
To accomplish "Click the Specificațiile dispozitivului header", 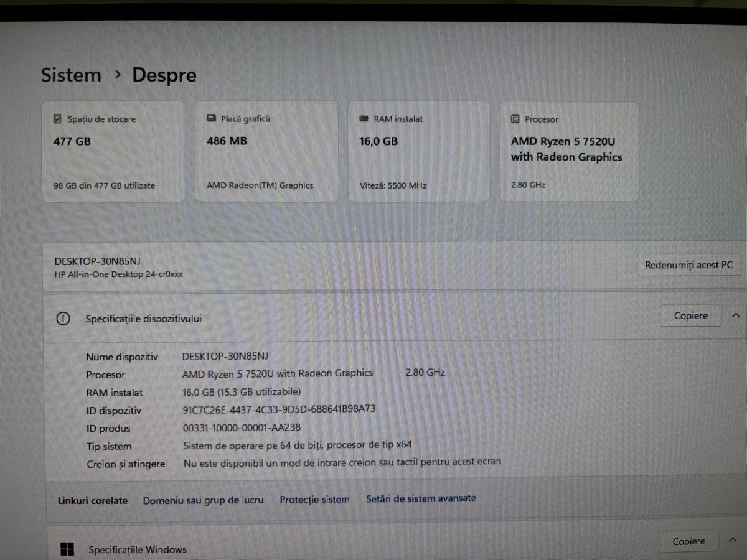I will click(143, 319).
